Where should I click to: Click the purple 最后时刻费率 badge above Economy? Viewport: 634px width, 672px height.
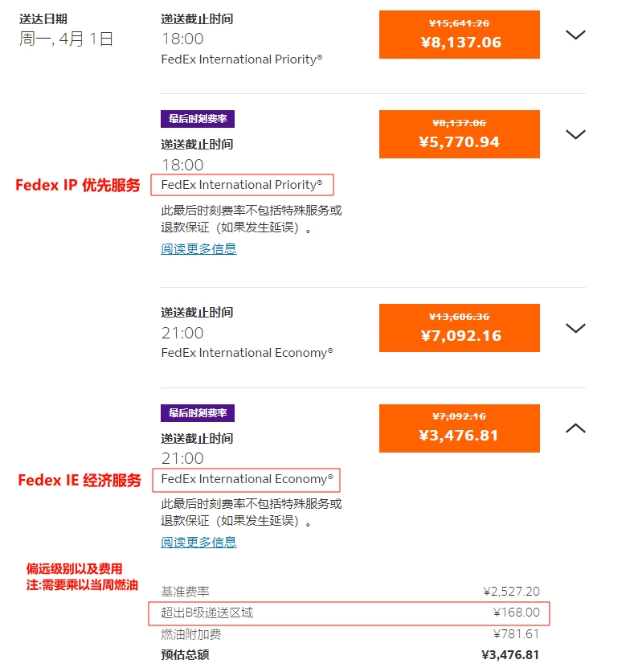coord(198,413)
